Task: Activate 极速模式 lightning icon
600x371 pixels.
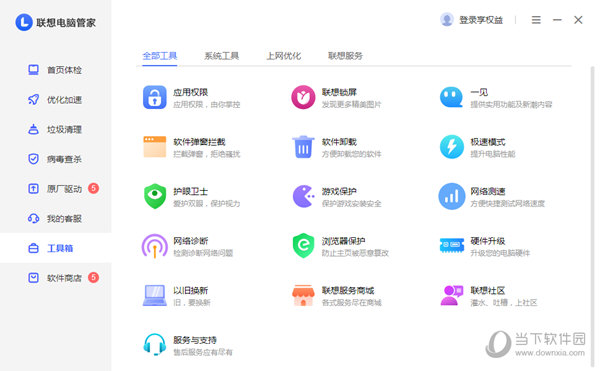Action: click(x=452, y=147)
